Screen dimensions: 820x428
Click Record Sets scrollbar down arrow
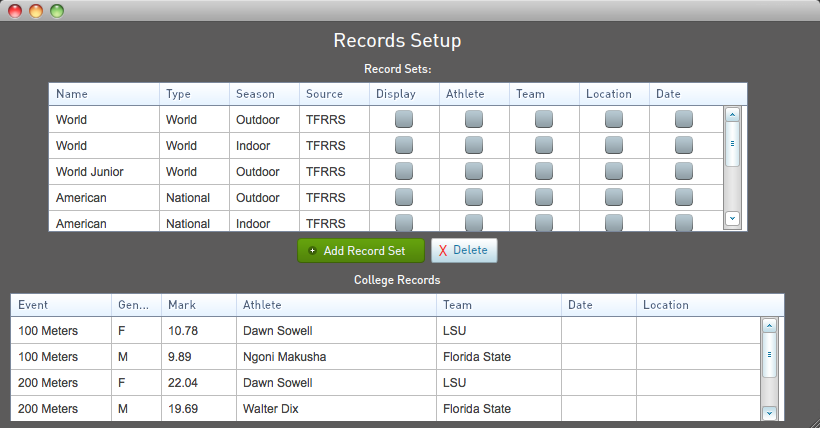732,219
